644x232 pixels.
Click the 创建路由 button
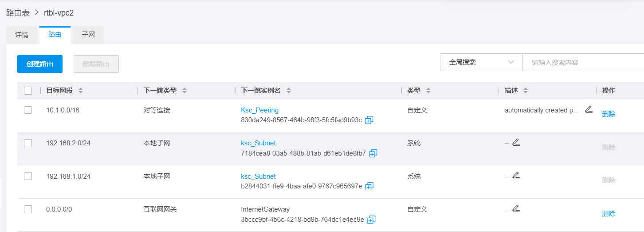[40, 64]
